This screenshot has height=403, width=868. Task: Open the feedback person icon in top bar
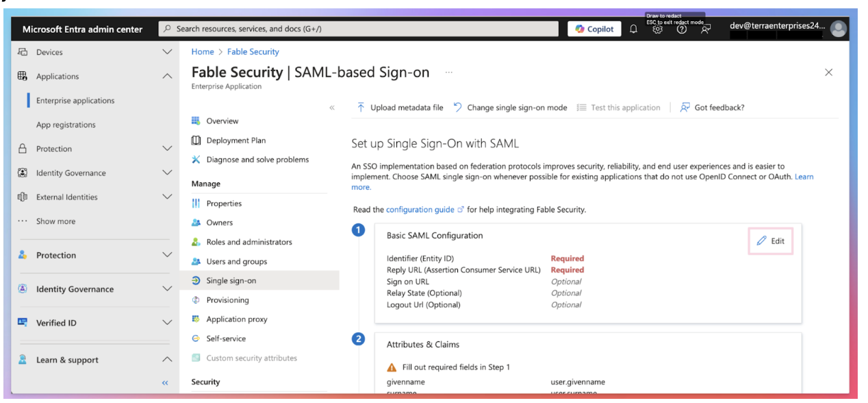(705, 29)
